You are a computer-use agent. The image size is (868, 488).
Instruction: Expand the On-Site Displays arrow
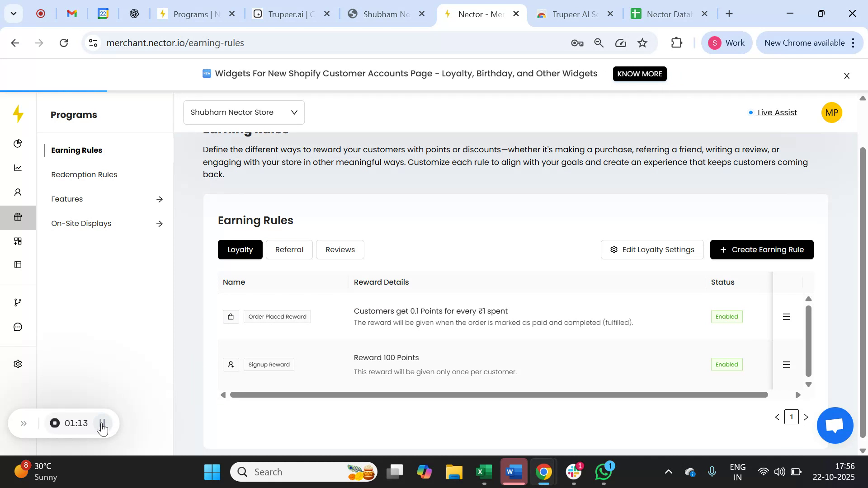click(x=160, y=223)
